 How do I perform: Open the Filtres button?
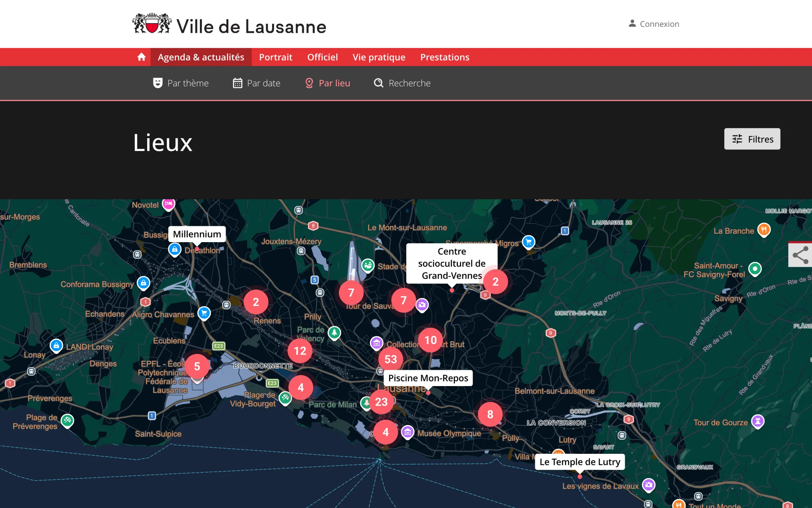point(752,139)
